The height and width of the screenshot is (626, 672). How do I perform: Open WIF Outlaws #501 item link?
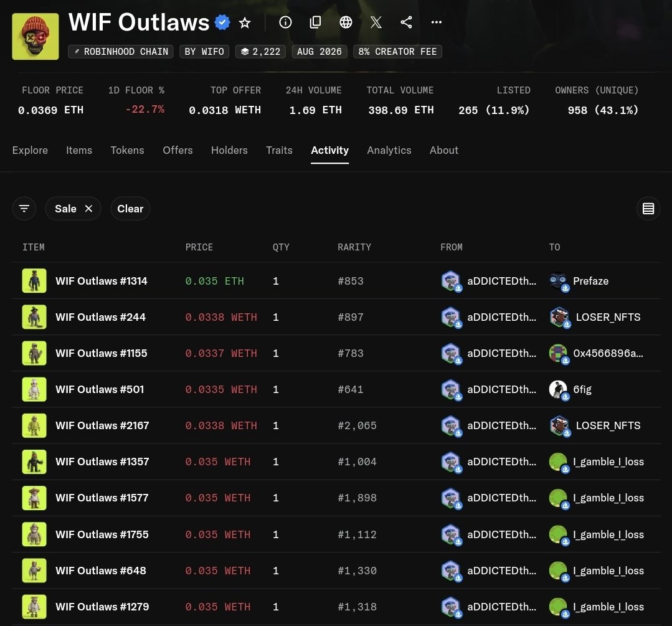tap(100, 389)
